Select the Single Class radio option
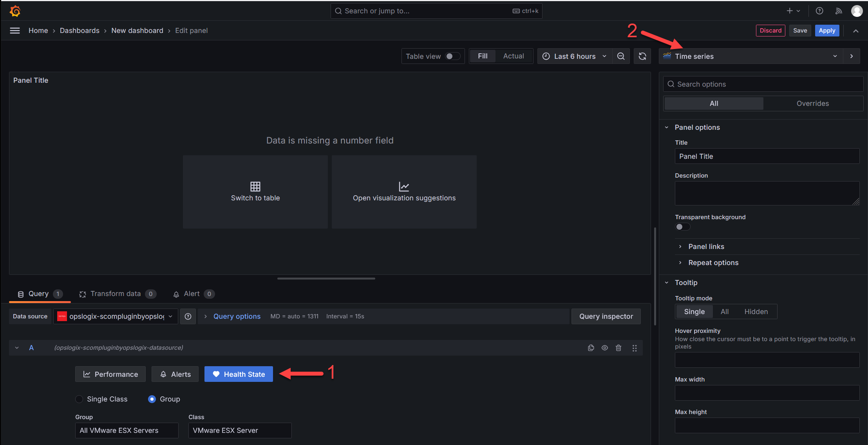Screen dimensions: 868x445 80,399
